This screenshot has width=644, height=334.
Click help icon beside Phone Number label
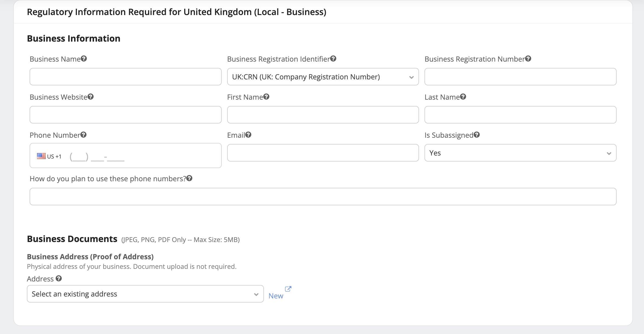coord(84,135)
